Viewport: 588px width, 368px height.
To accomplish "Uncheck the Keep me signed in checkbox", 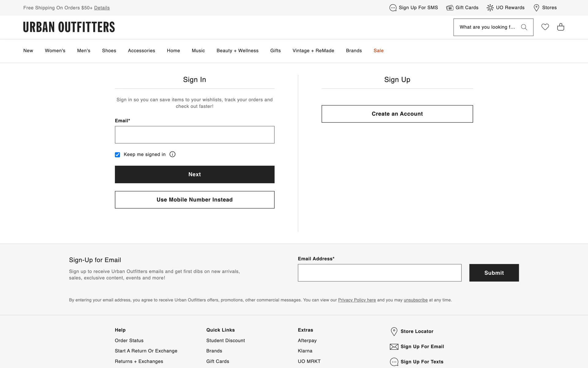I will pos(117,155).
